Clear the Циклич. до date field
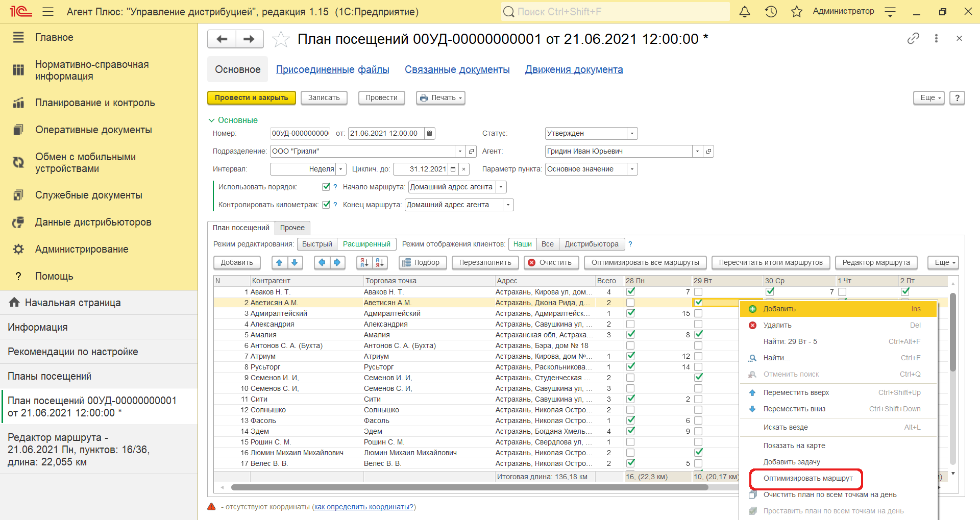Screen dimensions: 980x520 coord(463,169)
